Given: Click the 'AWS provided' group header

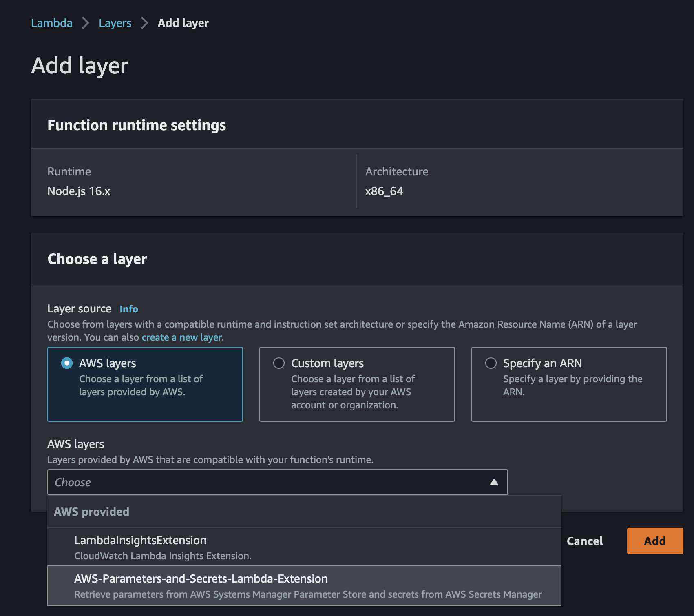Looking at the screenshot, I should click(91, 512).
